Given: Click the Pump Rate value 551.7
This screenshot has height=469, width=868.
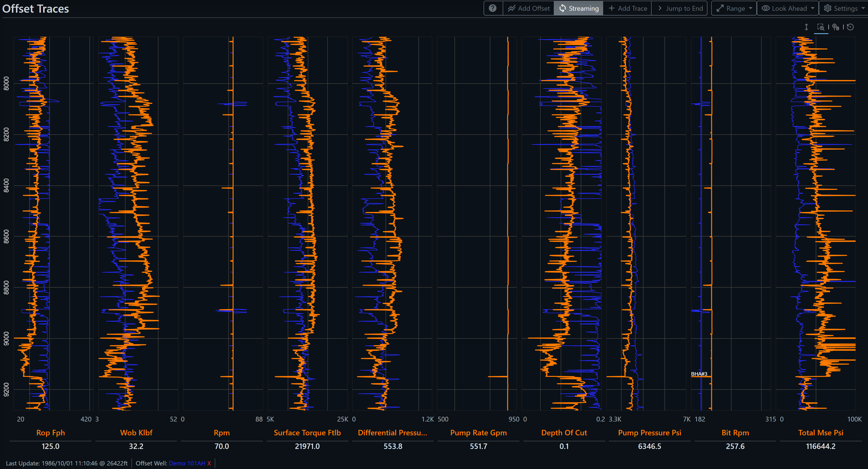Looking at the screenshot, I should (478, 446).
